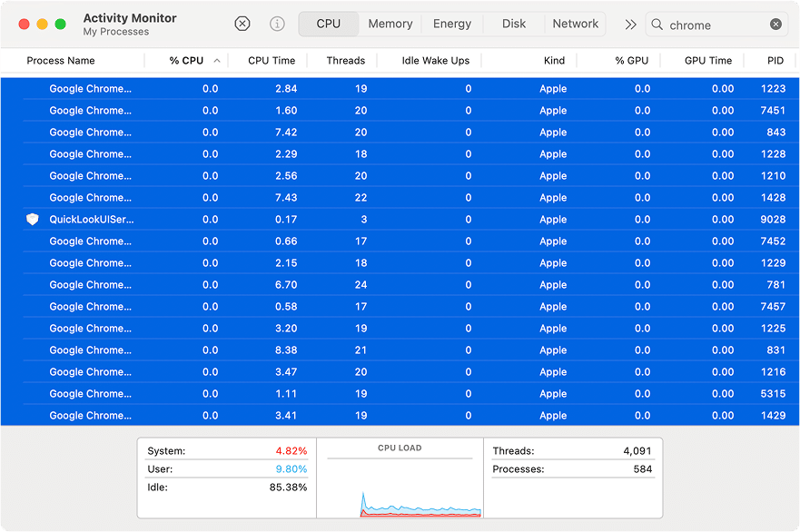Select the Google Chrome row with PID 7452
This screenshot has height=532, width=800.
click(400, 241)
